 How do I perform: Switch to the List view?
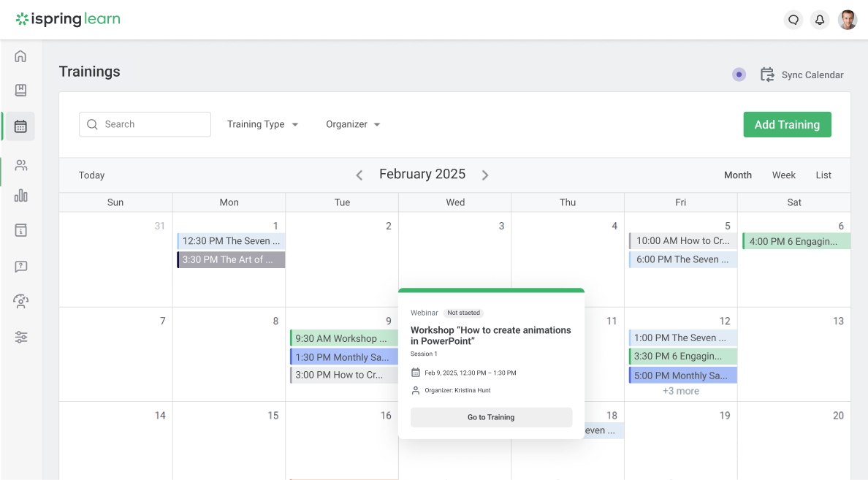tap(823, 175)
